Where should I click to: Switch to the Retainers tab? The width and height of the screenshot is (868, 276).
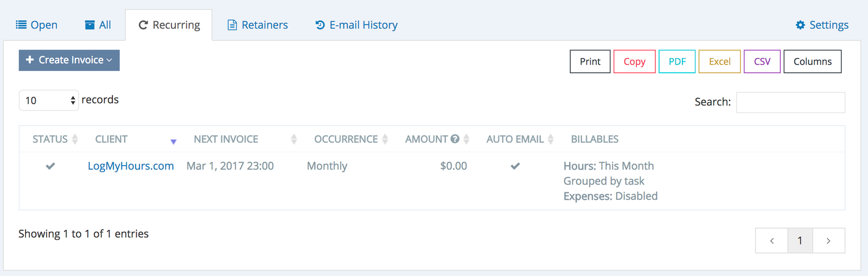(x=258, y=25)
